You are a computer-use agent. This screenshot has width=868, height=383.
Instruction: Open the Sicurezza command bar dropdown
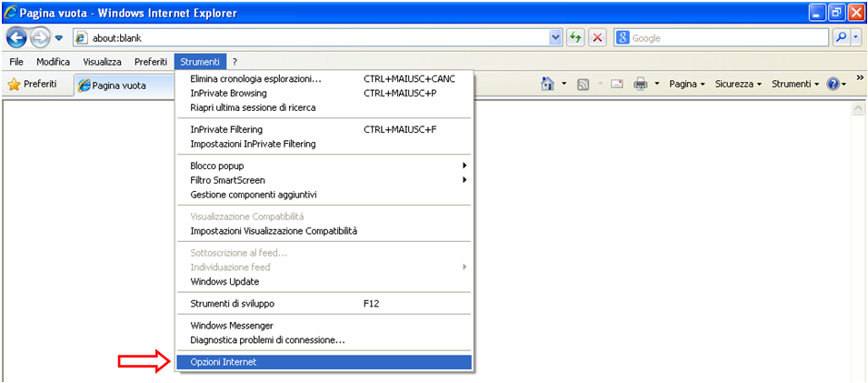click(738, 85)
